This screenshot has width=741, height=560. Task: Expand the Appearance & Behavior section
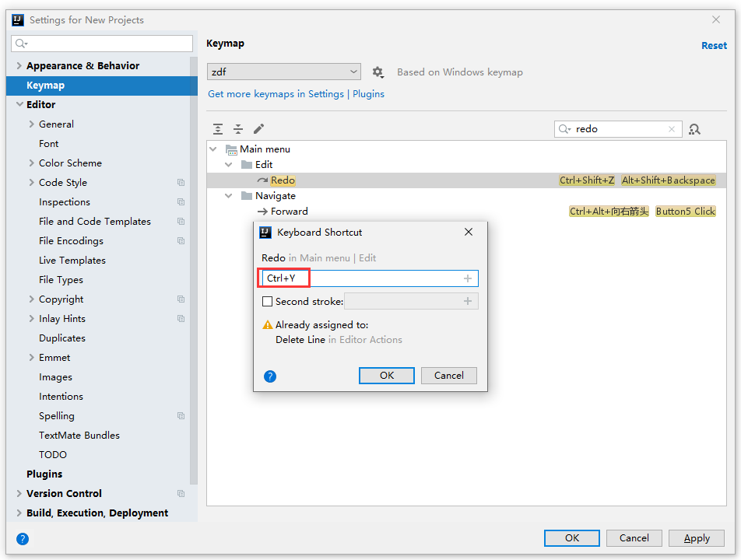click(19, 66)
